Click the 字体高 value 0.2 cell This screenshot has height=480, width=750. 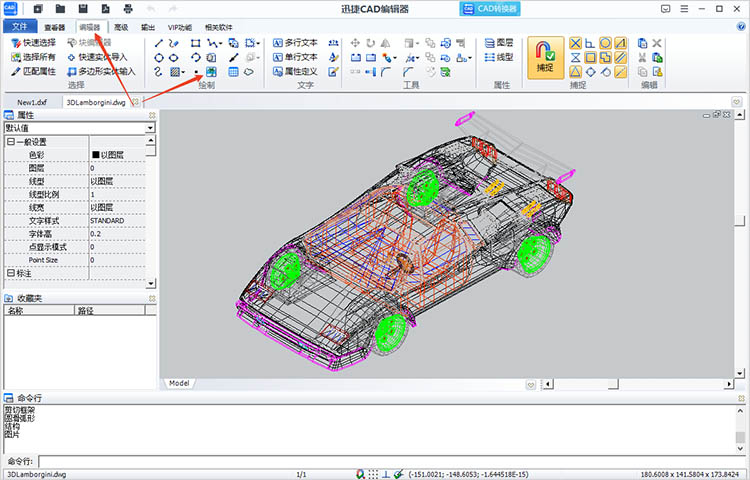point(117,234)
